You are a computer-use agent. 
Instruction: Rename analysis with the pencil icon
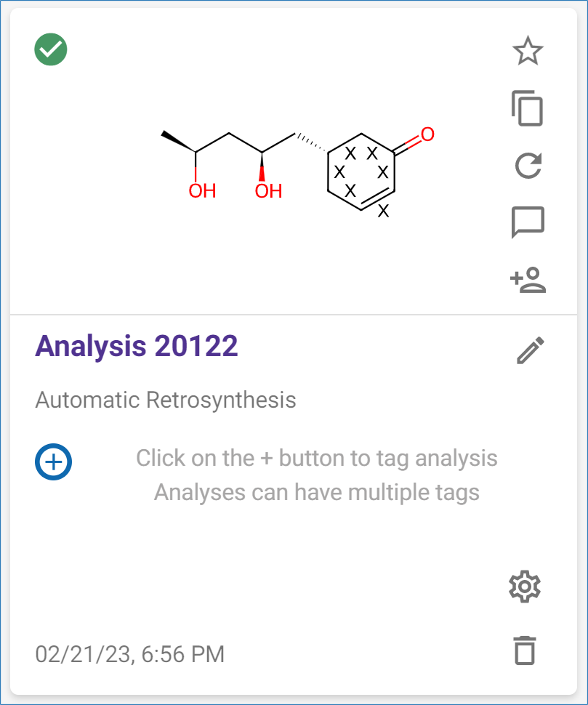pyautogui.click(x=530, y=350)
